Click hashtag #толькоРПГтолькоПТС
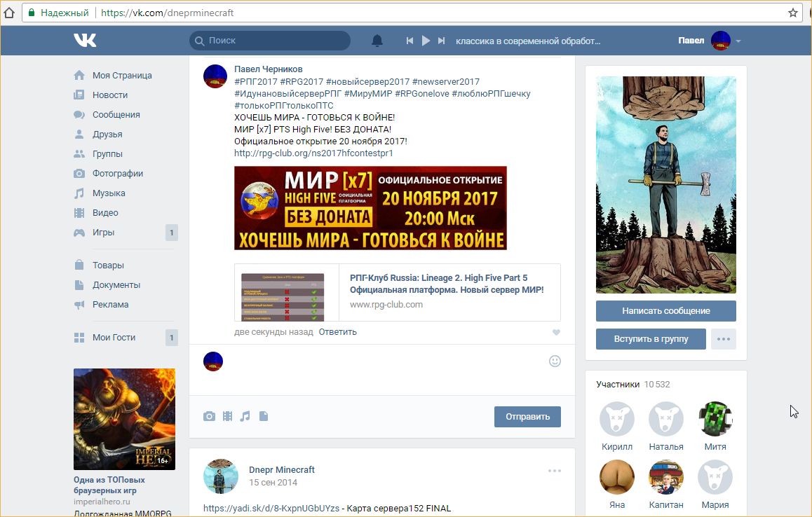Viewport: 812px width, 517px height. coord(284,106)
